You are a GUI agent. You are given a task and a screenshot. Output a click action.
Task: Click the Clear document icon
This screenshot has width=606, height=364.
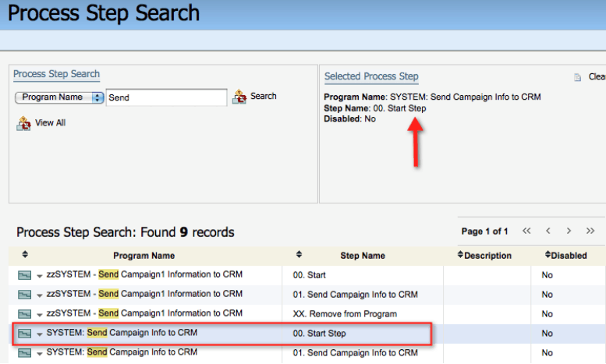tap(577, 77)
